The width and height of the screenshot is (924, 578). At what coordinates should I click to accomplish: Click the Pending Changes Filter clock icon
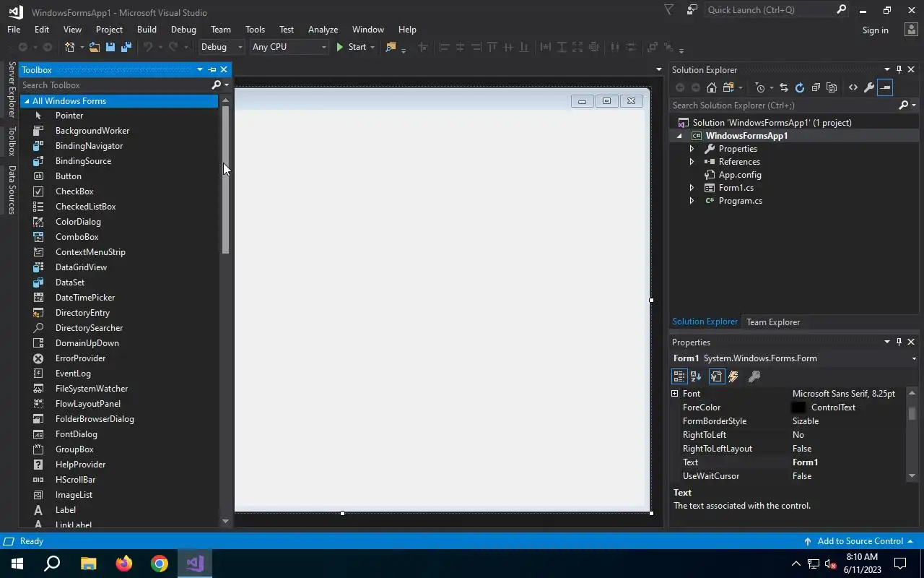(x=760, y=87)
